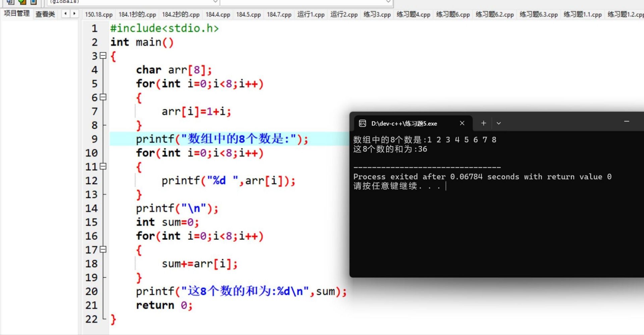
Task: Place cursor on "int sum=0;" line
Action: click(167, 222)
